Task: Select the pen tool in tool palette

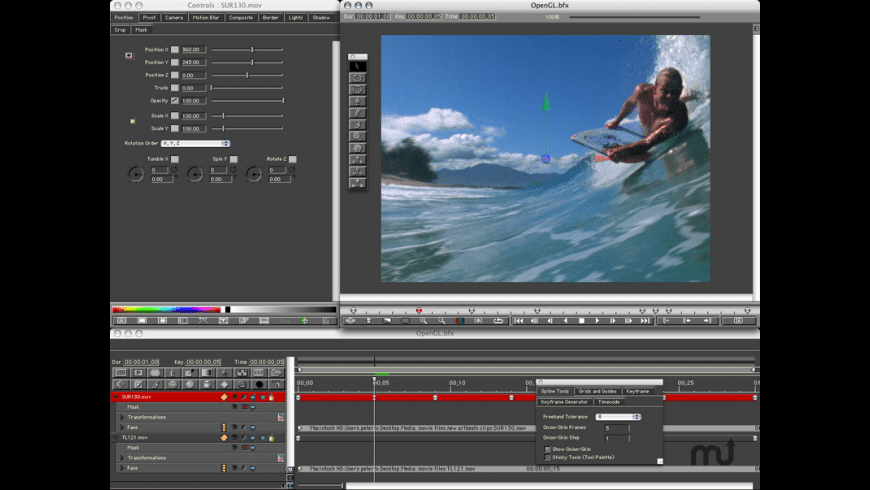Action: (x=357, y=101)
